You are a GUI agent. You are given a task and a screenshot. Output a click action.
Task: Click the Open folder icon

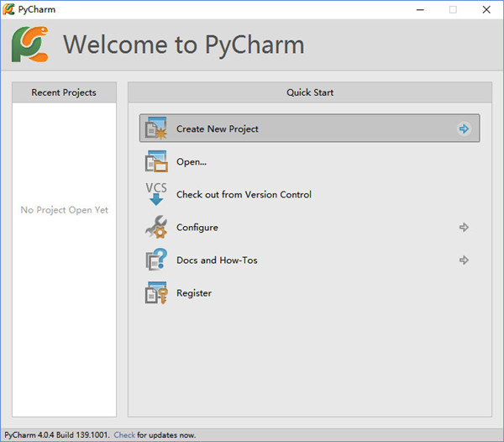pos(156,161)
